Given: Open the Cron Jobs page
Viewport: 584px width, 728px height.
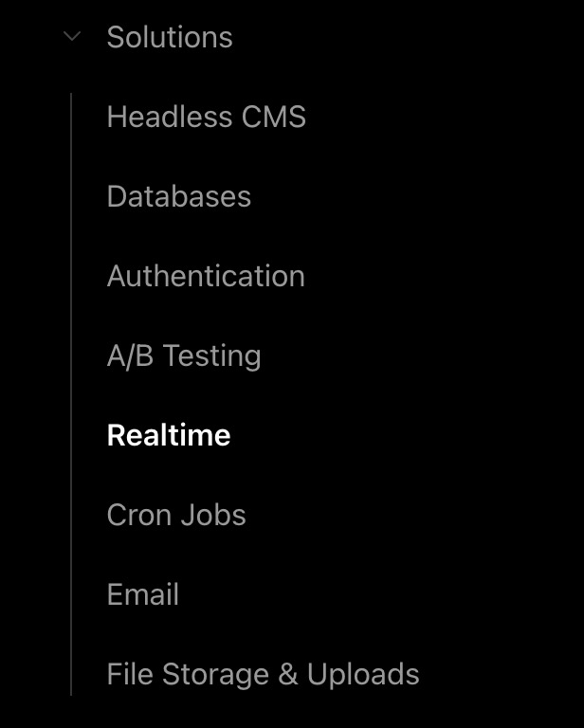Looking at the screenshot, I should click(x=176, y=515).
